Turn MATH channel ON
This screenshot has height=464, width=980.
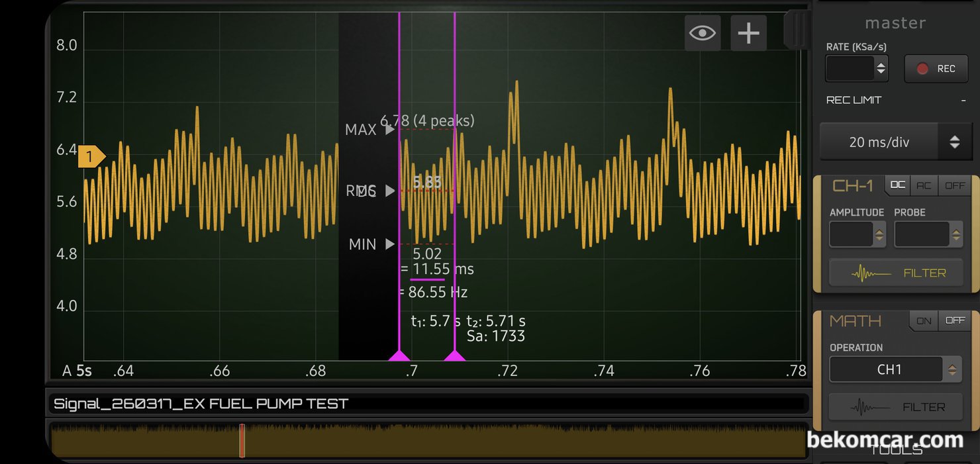924,320
